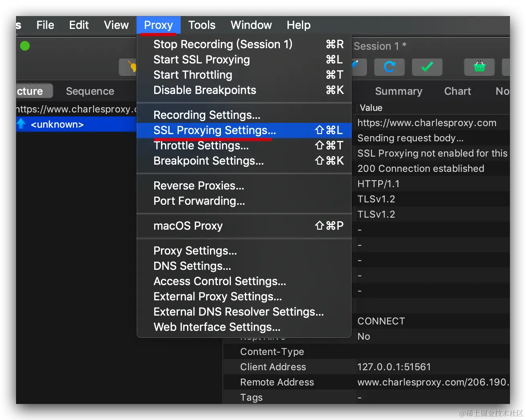Open the Tools menu
Screen dimensions: 526x420
tap(202, 25)
